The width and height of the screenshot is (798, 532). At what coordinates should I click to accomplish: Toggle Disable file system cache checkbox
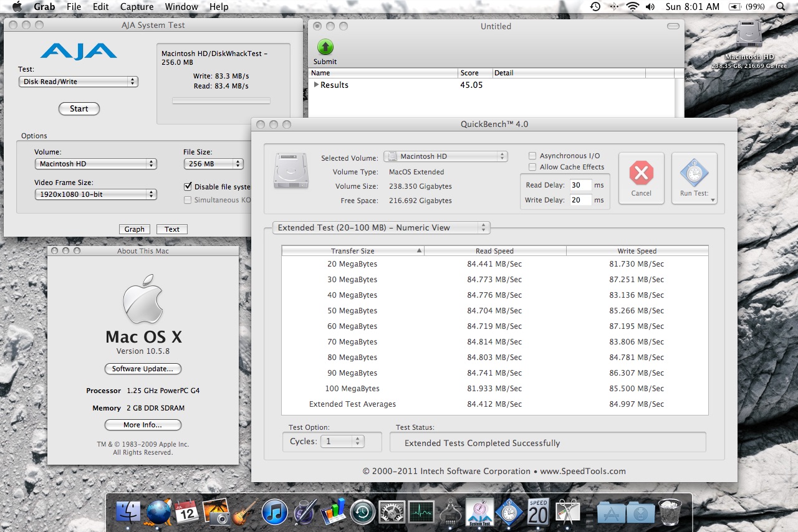point(188,186)
